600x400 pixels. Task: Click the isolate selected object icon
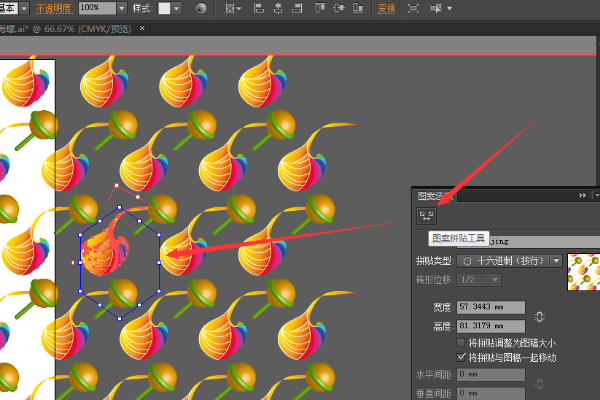(413, 8)
